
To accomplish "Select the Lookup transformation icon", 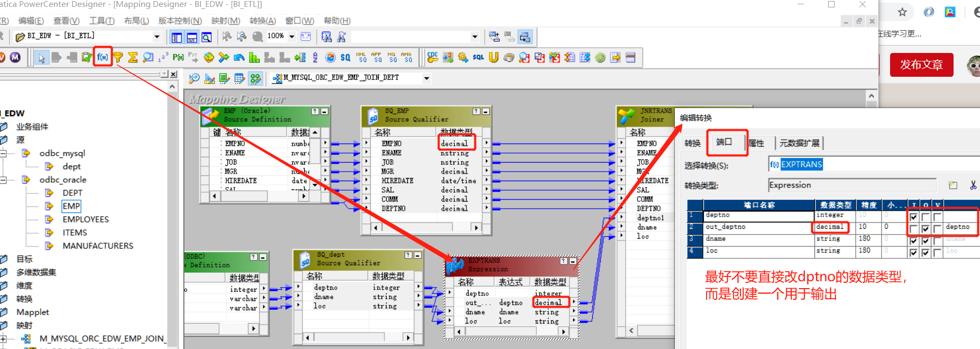I will pos(148,57).
